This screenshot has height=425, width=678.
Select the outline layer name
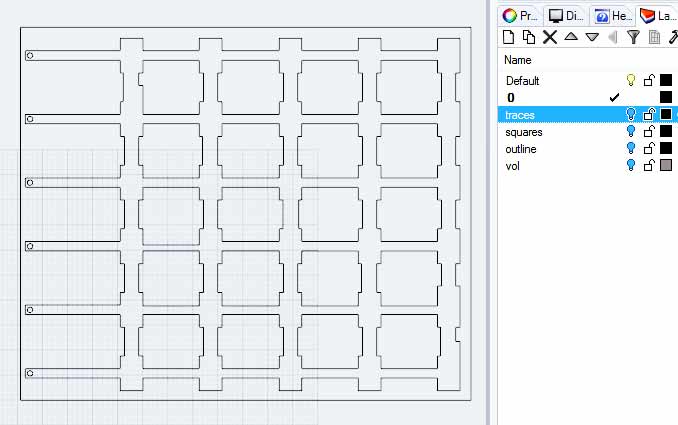point(521,149)
